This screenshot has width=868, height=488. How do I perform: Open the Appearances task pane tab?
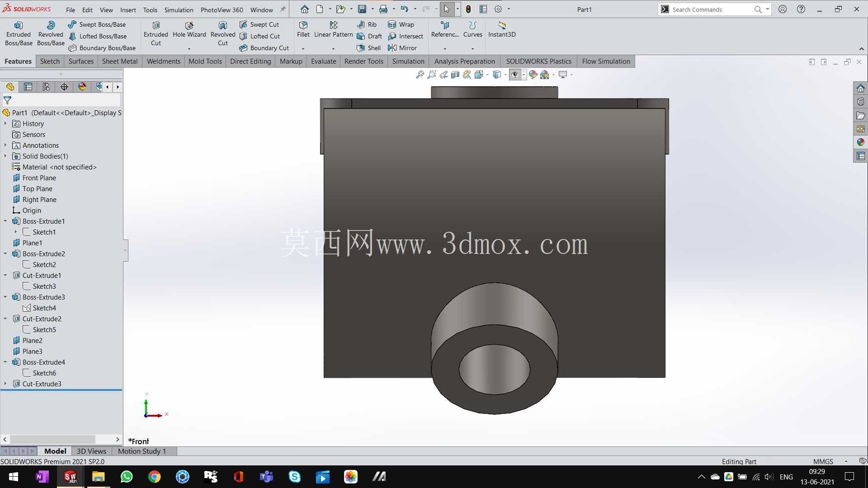coord(861,142)
